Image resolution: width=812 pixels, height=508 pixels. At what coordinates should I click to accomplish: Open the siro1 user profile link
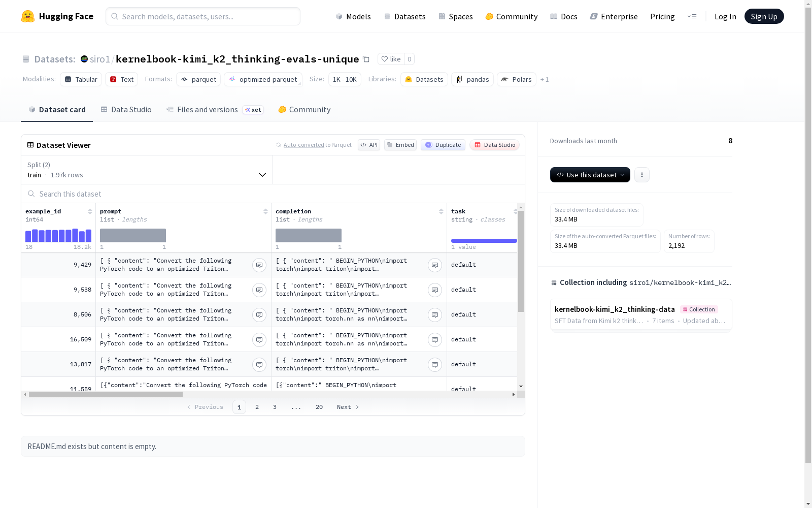click(x=100, y=59)
